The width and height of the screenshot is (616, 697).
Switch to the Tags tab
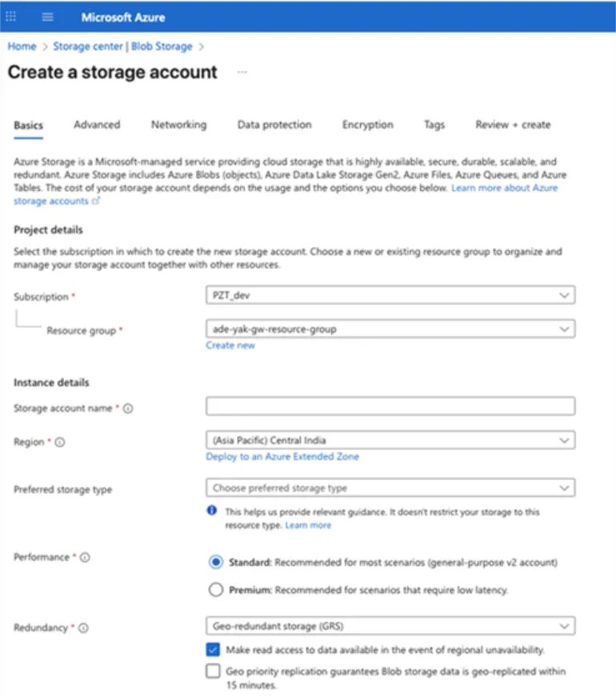(434, 125)
